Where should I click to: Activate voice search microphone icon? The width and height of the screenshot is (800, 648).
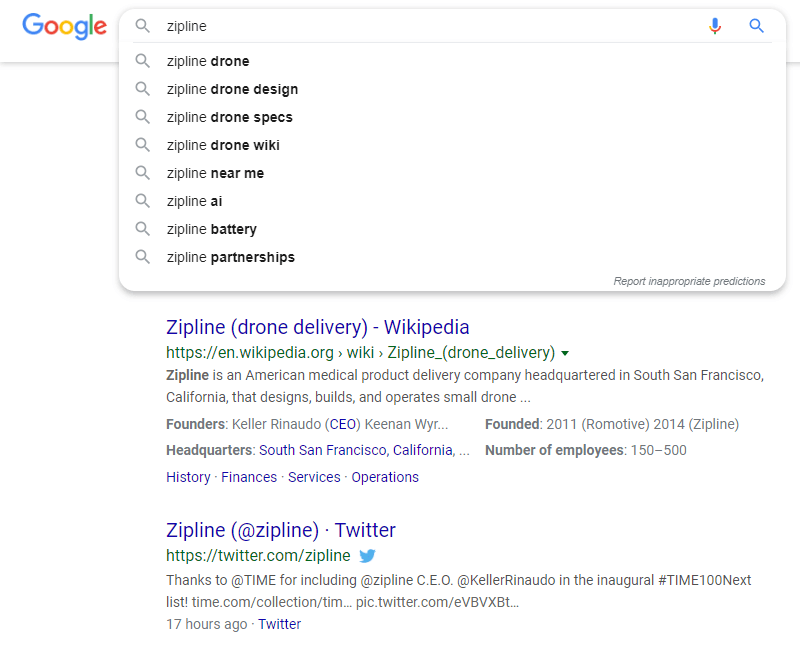point(715,26)
